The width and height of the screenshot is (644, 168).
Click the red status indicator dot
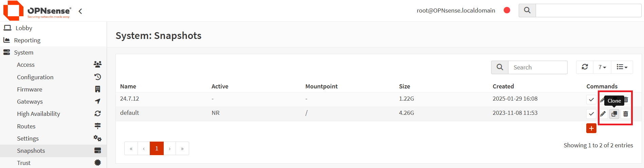pos(507,10)
